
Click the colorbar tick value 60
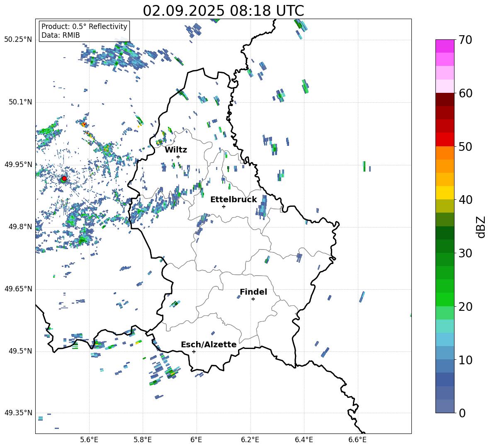point(465,93)
